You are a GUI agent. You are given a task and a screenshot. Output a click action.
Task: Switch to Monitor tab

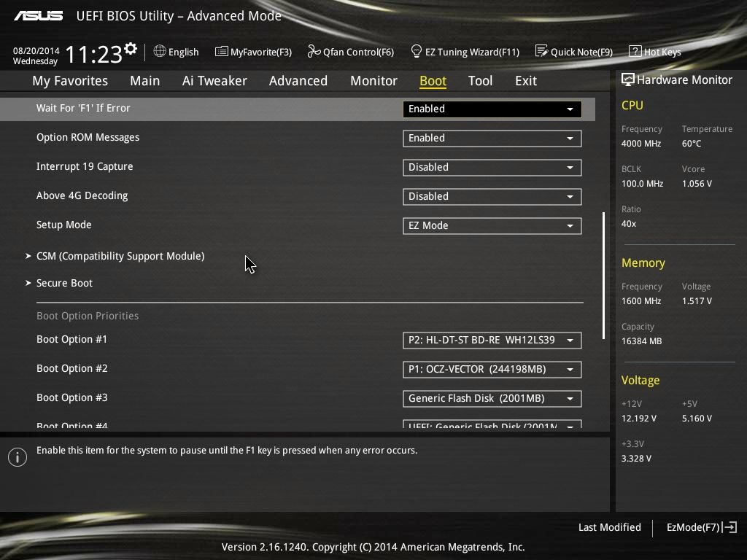pyautogui.click(x=373, y=80)
